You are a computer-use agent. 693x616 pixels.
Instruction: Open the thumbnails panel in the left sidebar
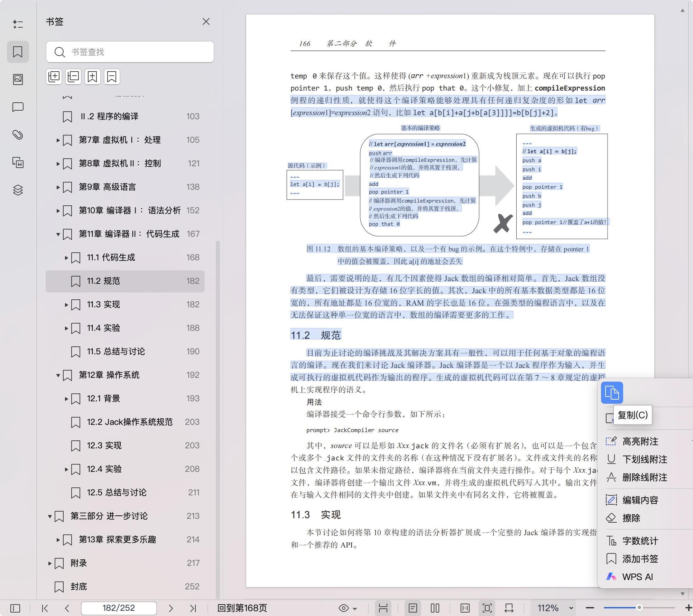(18, 79)
